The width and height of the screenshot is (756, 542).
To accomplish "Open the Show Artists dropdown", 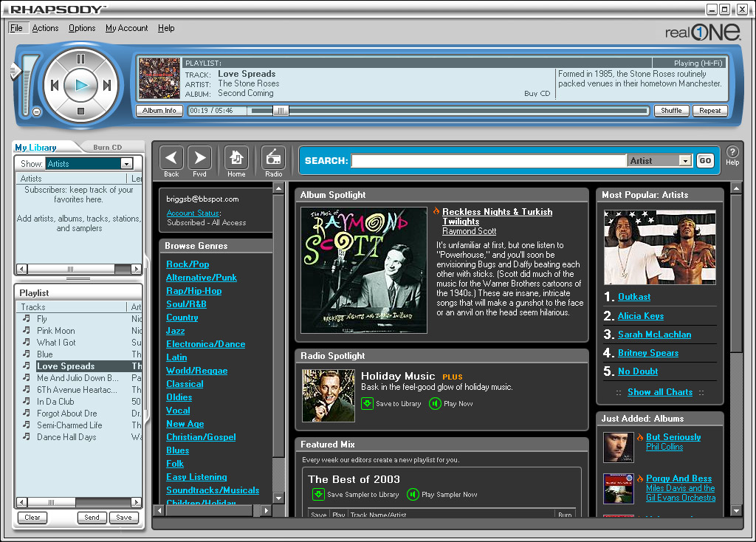I will click(x=126, y=163).
